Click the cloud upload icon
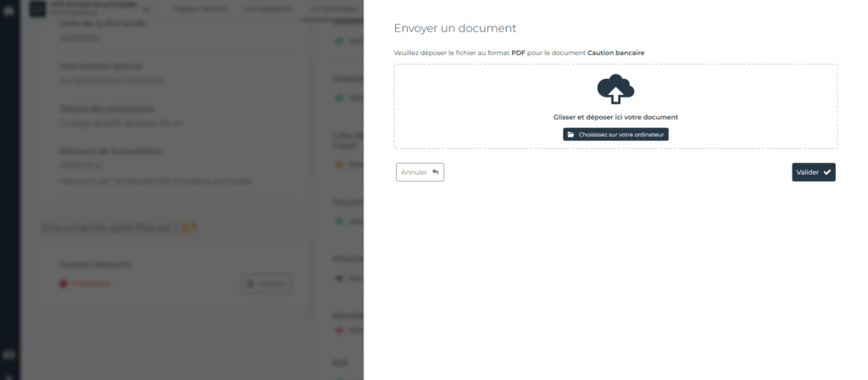The height and width of the screenshot is (380, 868). [615, 88]
